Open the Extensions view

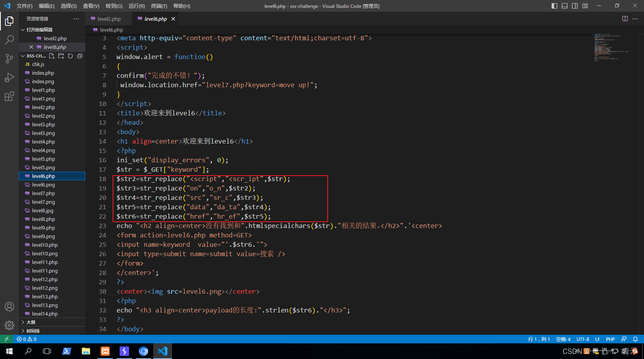9,96
